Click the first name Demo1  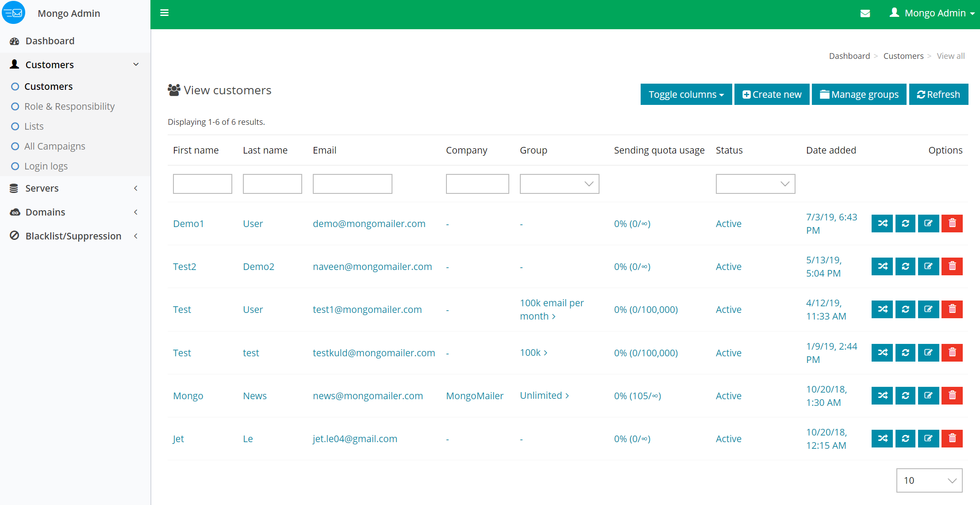coord(188,224)
